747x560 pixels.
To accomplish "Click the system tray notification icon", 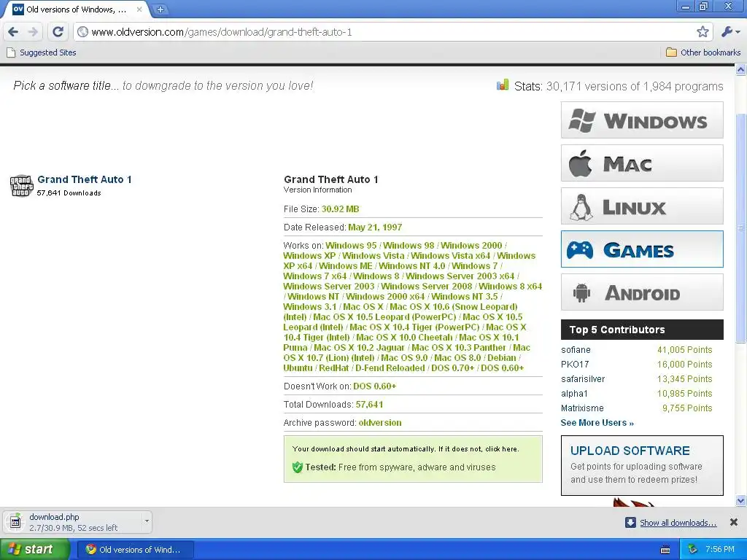I will [693, 550].
